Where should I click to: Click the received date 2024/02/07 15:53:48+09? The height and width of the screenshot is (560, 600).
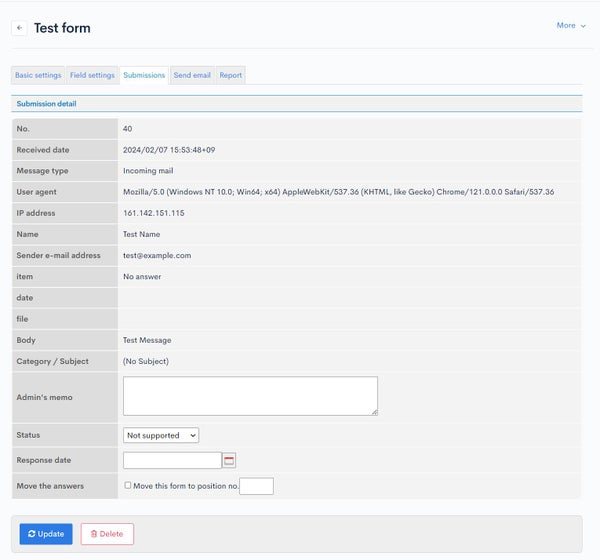[169, 150]
